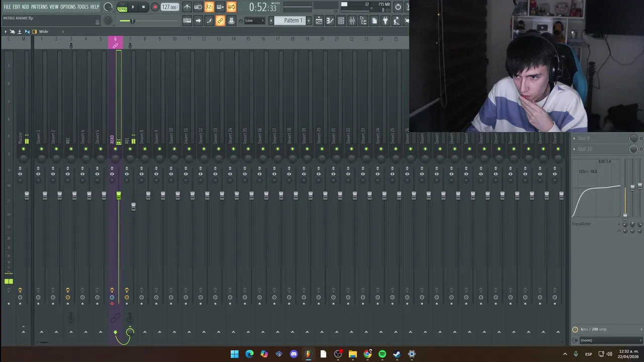Open the ADD menu

click(25, 7)
